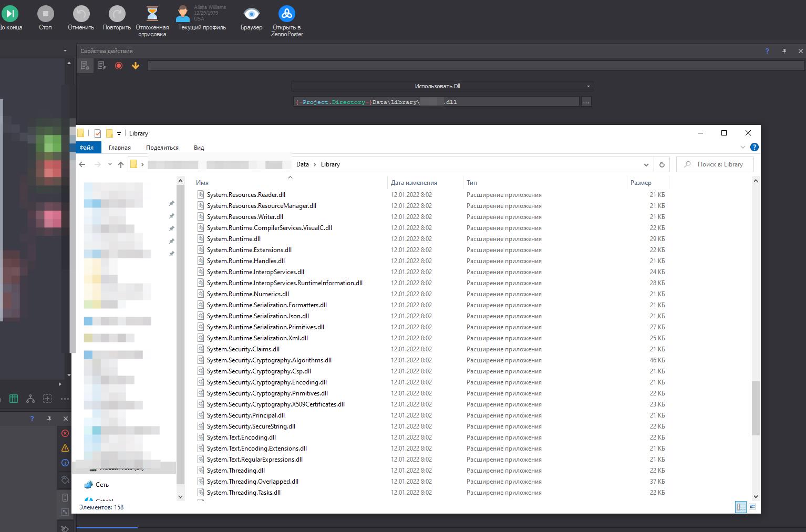Open the Current profile (Текущий профиль) icon
Viewport: 806px width, 532px height.
click(183, 14)
